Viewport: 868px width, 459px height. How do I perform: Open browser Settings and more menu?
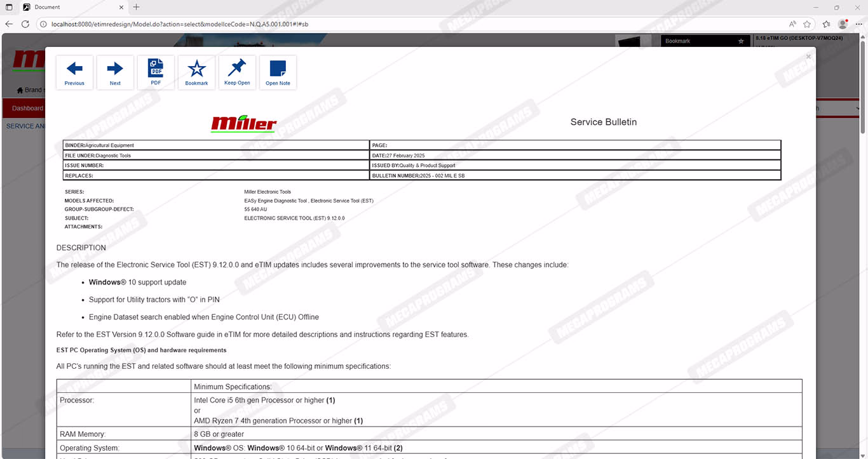coord(858,24)
